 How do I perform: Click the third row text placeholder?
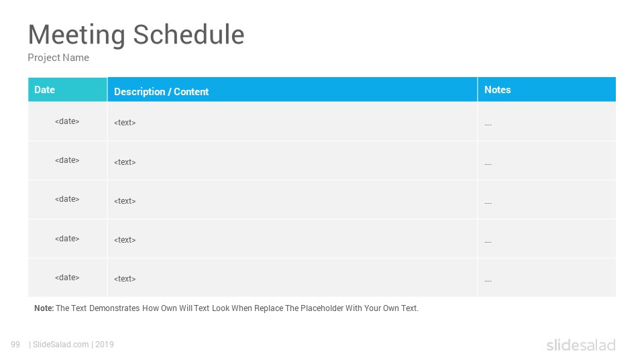tap(125, 200)
